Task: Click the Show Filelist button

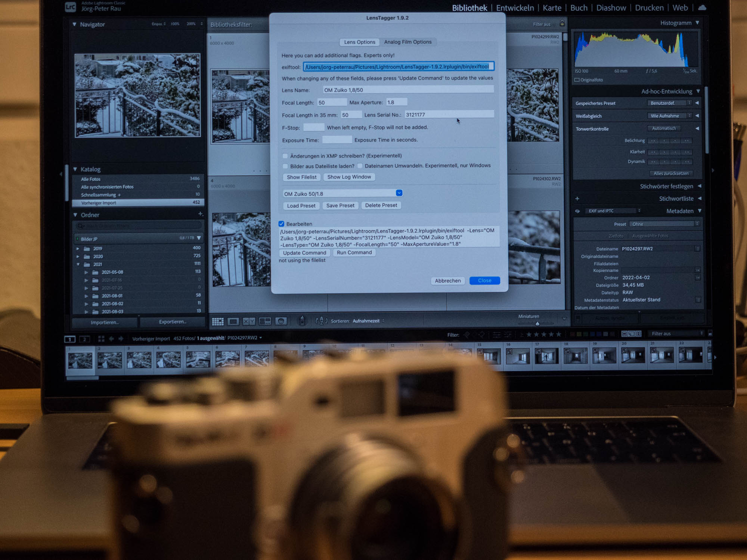Action: (x=301, y=177)
